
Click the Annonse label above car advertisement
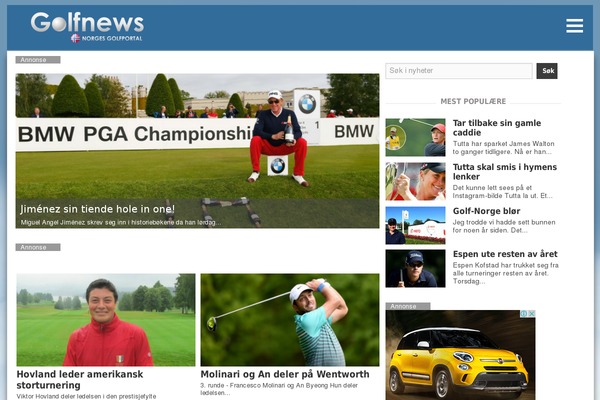click(x=408, y=306)
